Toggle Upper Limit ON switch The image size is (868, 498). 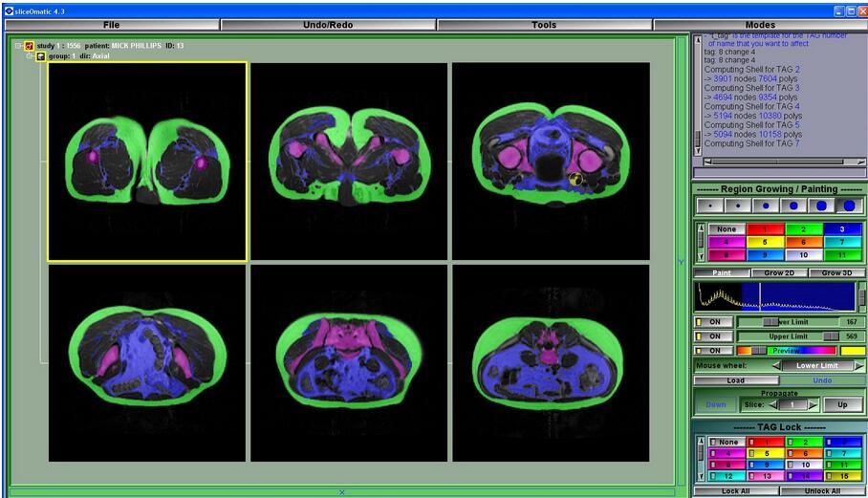(x=713, y=336)
